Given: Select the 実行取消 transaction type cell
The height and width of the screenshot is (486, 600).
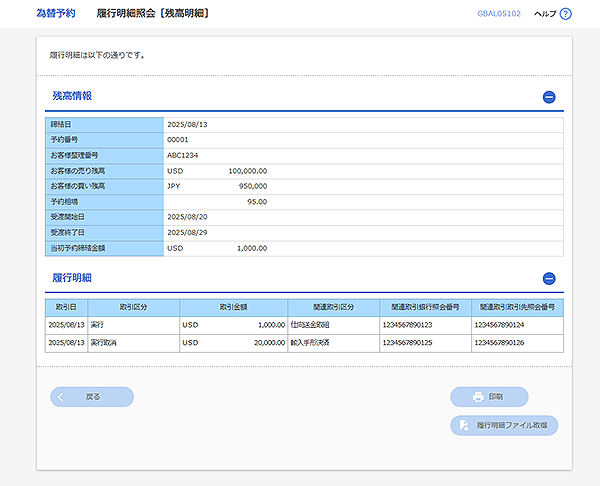Looking at the screenshot, I should point(134,343).
